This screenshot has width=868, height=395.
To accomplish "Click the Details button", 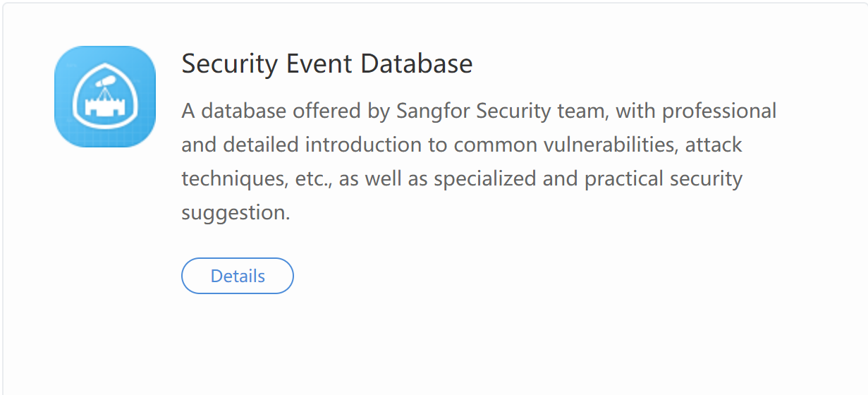I will [238, 276].
